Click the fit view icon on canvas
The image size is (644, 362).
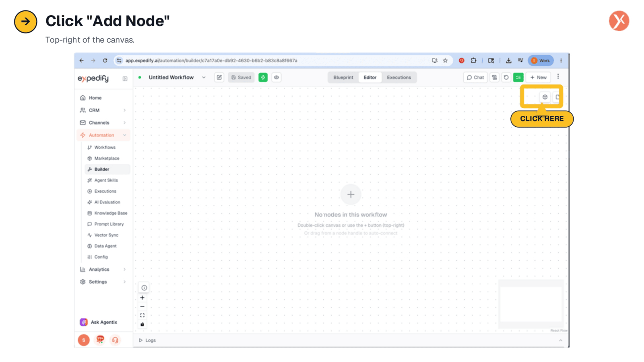coord(142,315)
